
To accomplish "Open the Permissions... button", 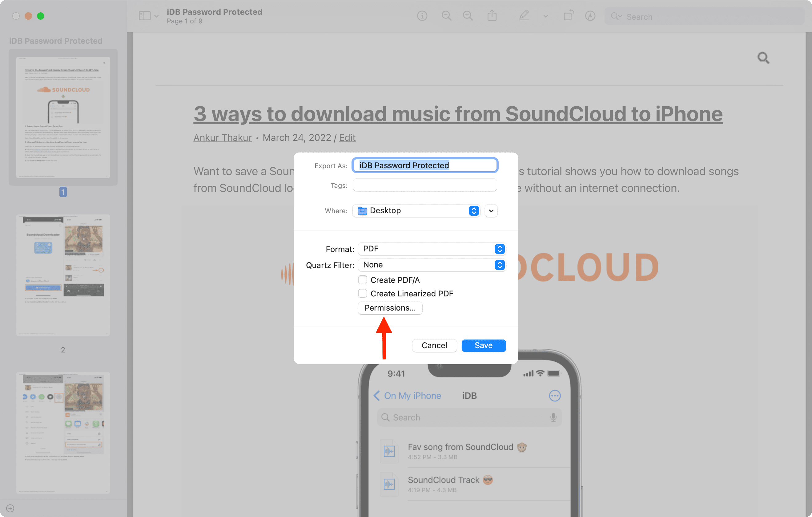I will click(x=390, y=308).
